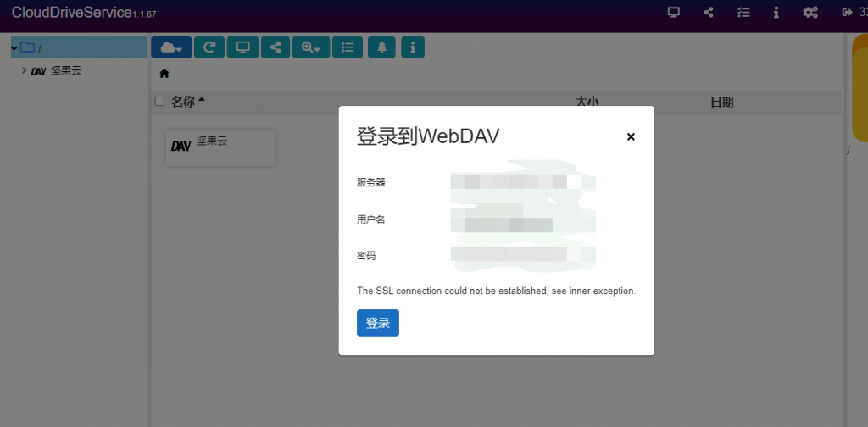Screen dimensions: 868x427
Task: Click the logout icon in header
Action: point(847,12)
